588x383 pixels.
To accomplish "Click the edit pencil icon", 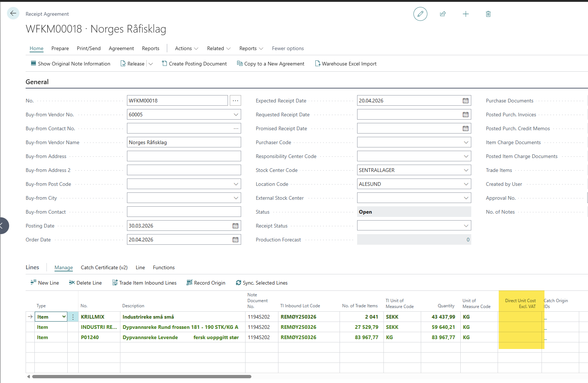I will tap(420, 14).
